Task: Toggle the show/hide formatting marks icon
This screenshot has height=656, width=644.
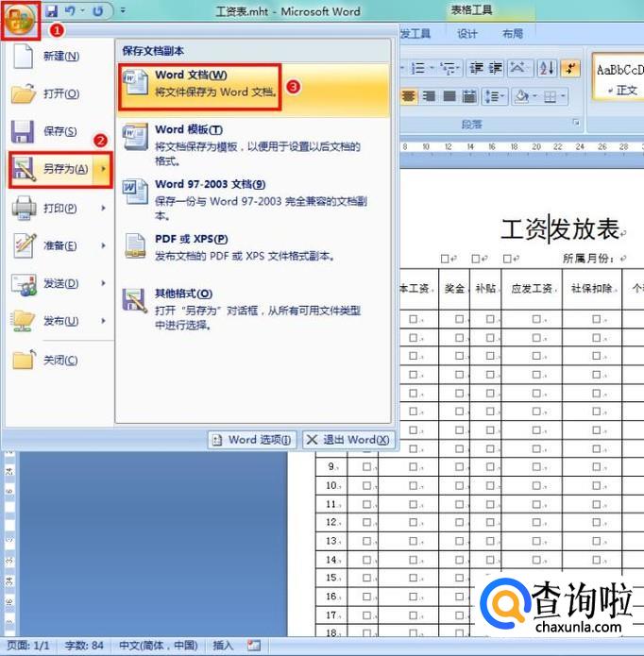Action: (x=570, y=68)
